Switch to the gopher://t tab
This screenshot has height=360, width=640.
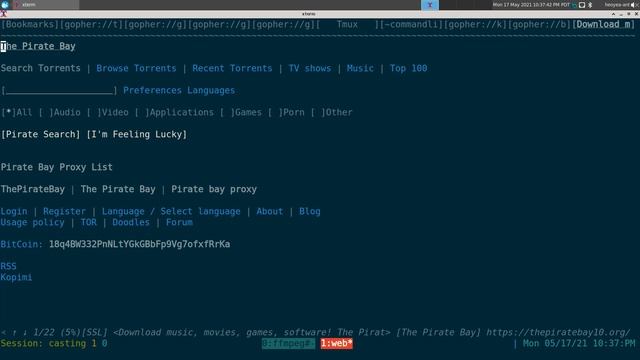[x=91, y=24]
